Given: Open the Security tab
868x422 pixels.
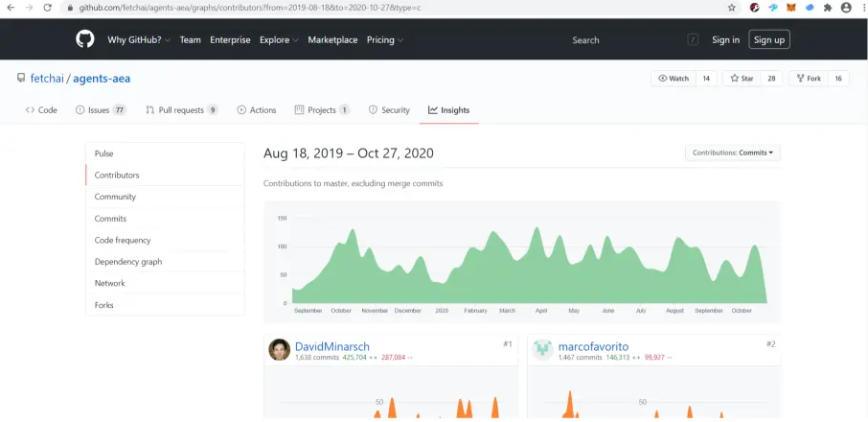Looking at the screenshot, I should [x=389, y=110].
